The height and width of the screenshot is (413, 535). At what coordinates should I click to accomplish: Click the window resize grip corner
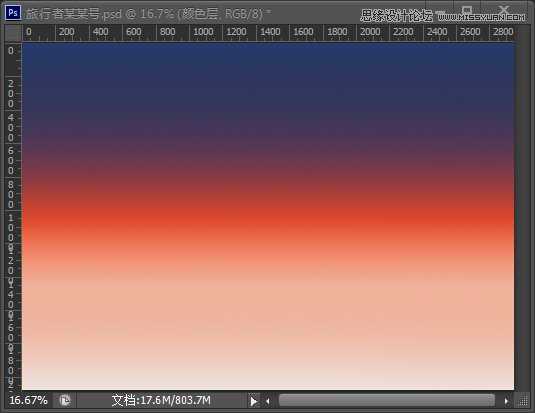[x=523, y=401]
